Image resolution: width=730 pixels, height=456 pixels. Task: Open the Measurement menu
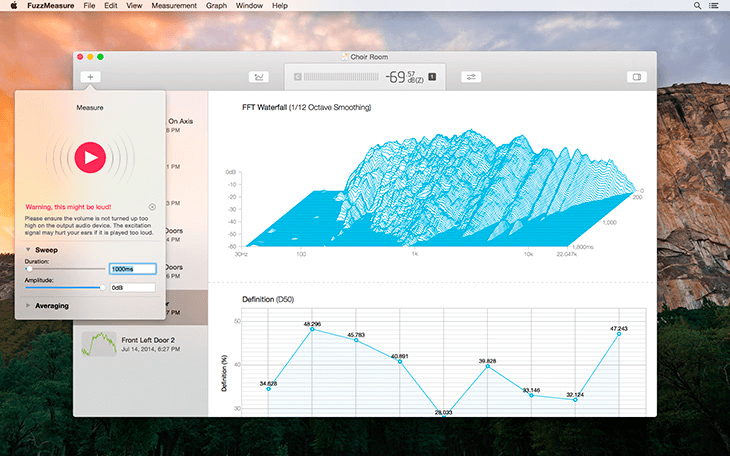174,6
